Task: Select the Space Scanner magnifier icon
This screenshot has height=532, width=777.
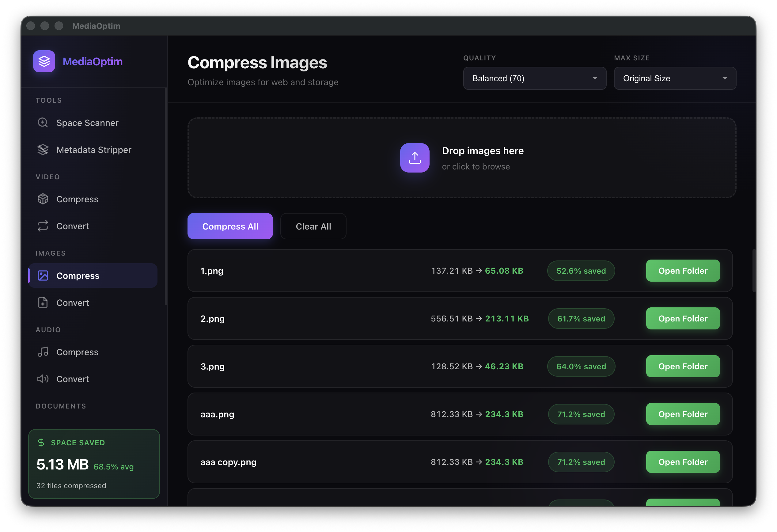Action: 43,123
